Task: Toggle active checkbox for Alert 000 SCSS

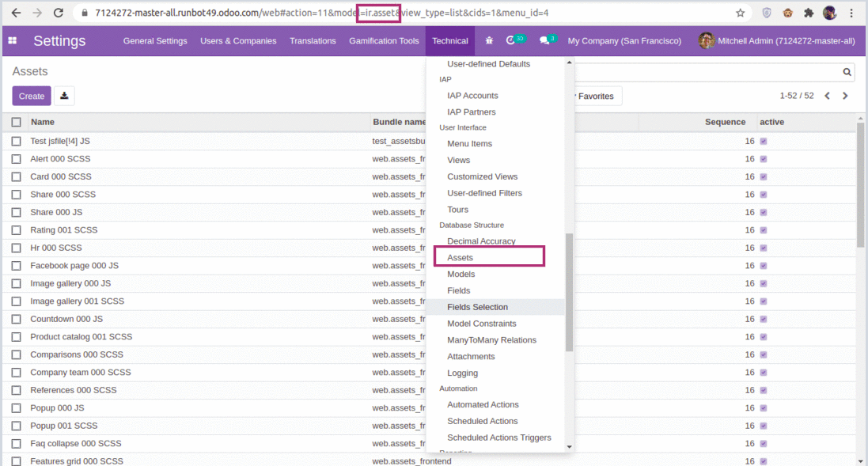Action: tap(764, 159)
